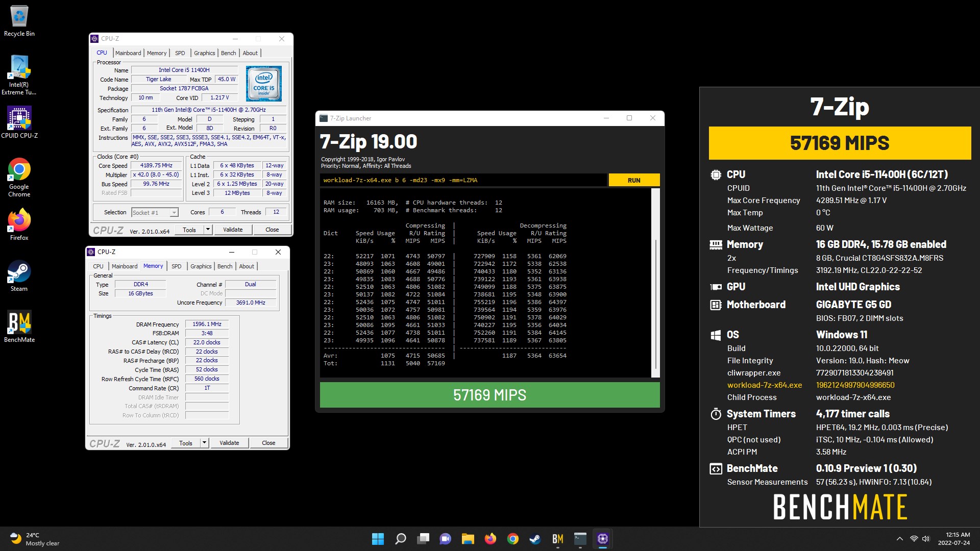Open Firefox desktop icon

pos(19,224)
